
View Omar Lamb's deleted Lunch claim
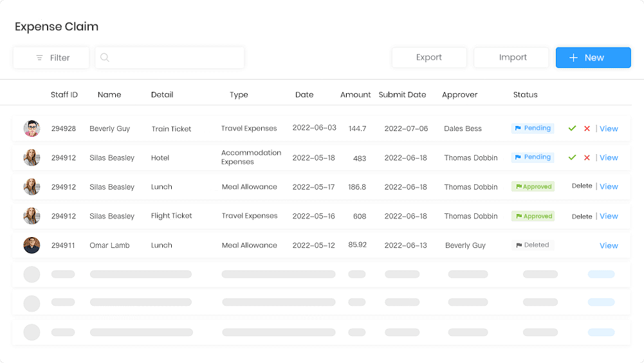pyautogui.click(x=609, y=245)
